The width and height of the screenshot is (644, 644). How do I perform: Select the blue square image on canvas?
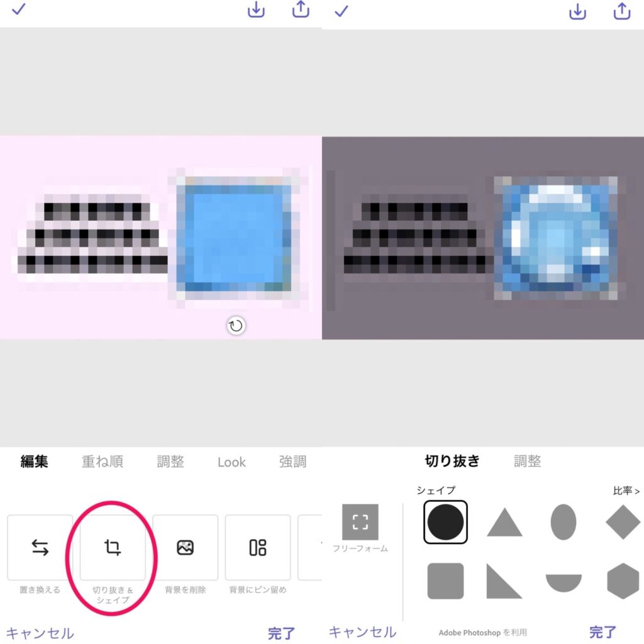point(235,238)
